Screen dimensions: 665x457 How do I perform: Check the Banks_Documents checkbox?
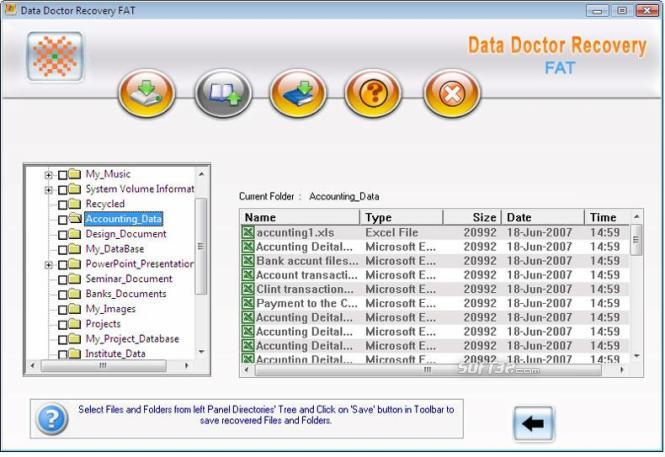coord(62,295)
